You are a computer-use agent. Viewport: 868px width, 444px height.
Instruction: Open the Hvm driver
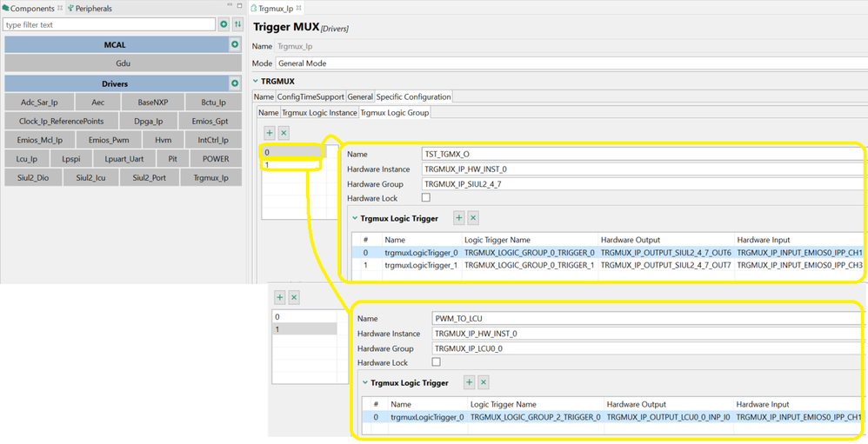pos(164,140)
